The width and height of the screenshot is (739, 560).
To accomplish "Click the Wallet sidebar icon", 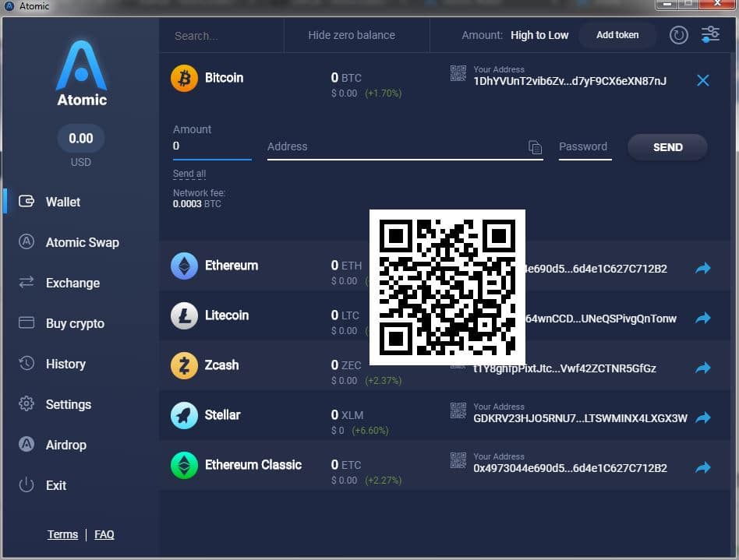I will pos(27,201).
